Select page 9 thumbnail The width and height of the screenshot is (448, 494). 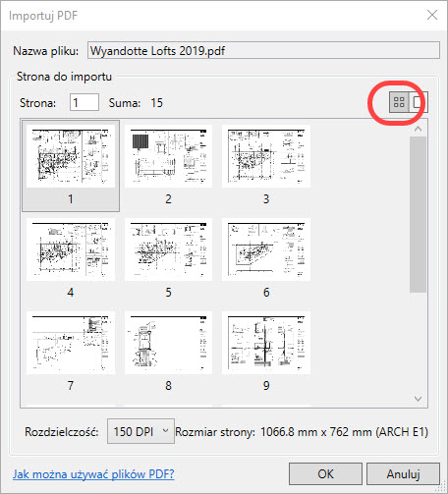(x=266, y=353)
